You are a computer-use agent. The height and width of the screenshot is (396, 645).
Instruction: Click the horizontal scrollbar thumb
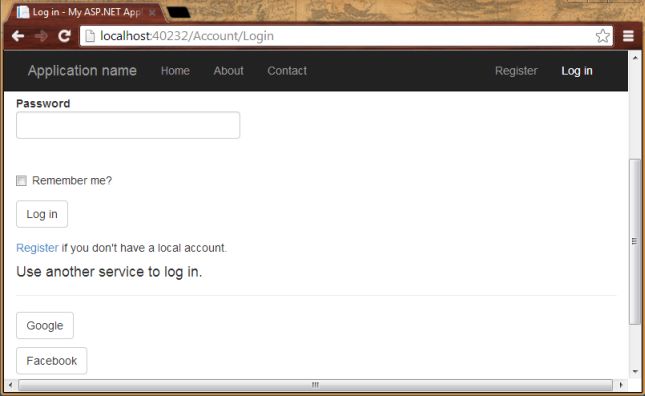tap(315, 385)
